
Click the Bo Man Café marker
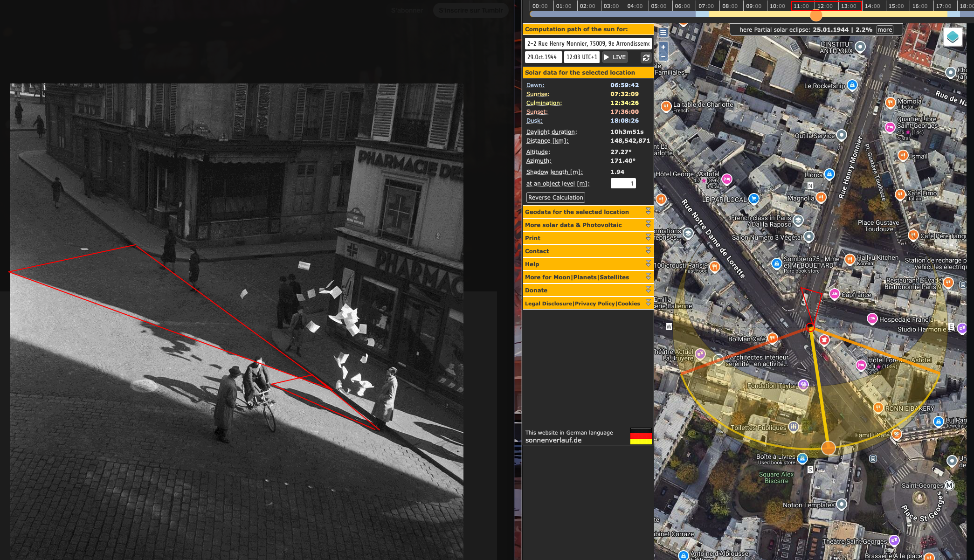pyautogui.click(x=772, y=338)
